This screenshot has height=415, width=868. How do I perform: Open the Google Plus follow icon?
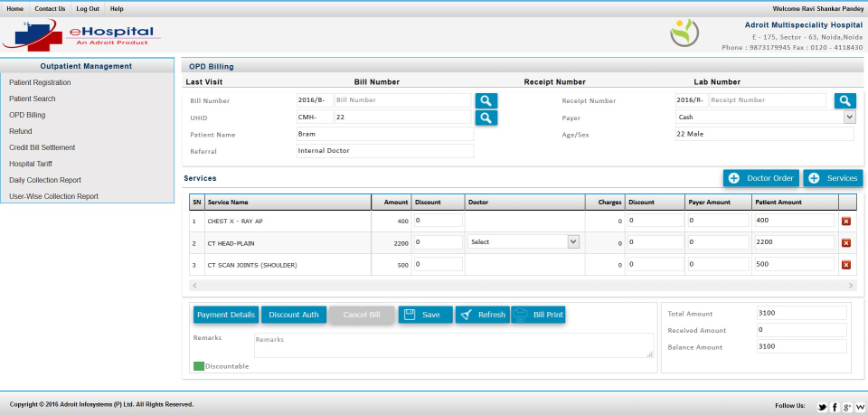(846, 407)
